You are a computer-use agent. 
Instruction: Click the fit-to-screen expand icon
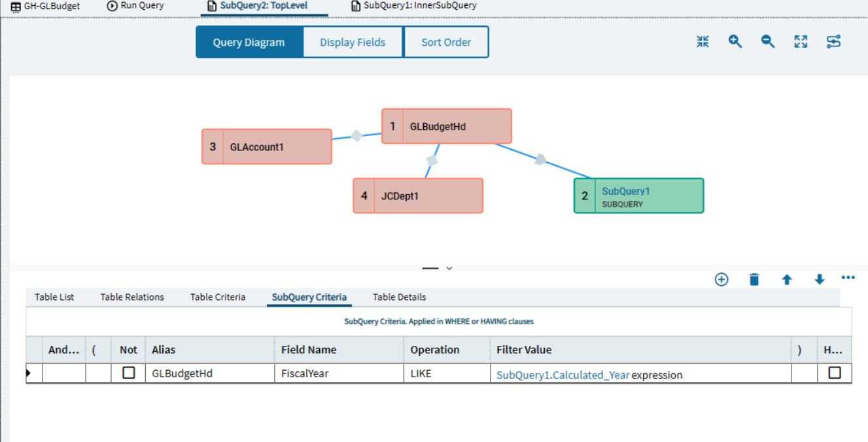pos(801,42)
